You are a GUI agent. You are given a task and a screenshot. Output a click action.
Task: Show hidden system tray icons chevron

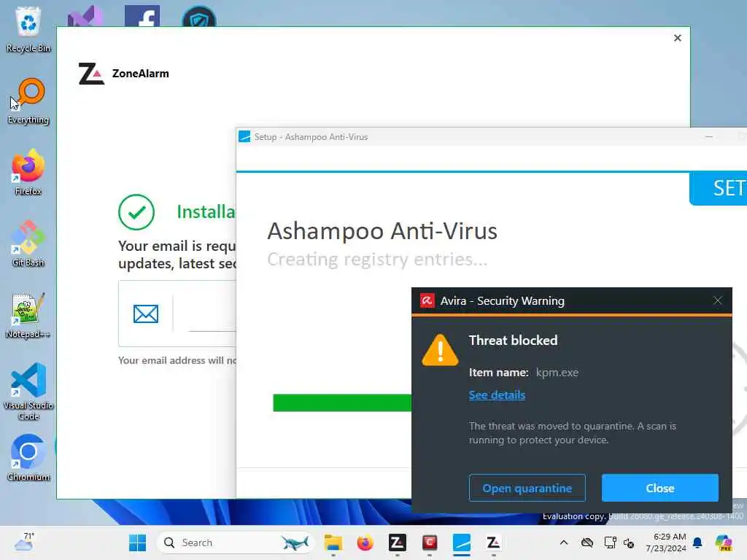[564, 542]
